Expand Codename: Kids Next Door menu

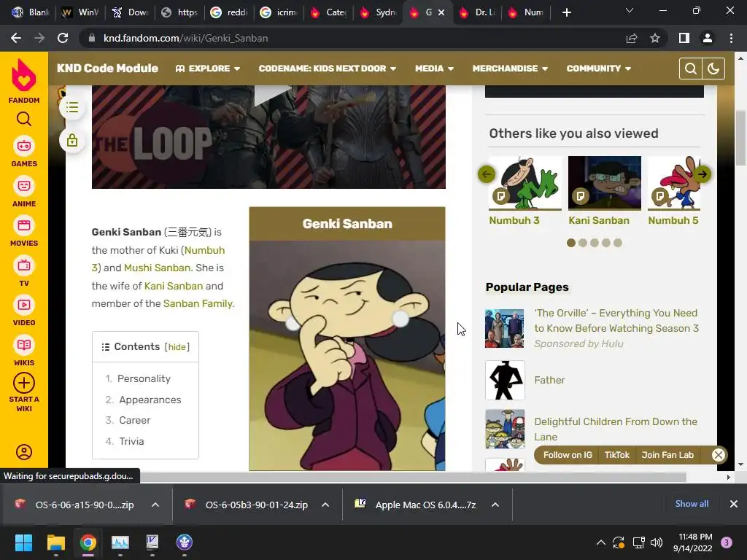328,69
